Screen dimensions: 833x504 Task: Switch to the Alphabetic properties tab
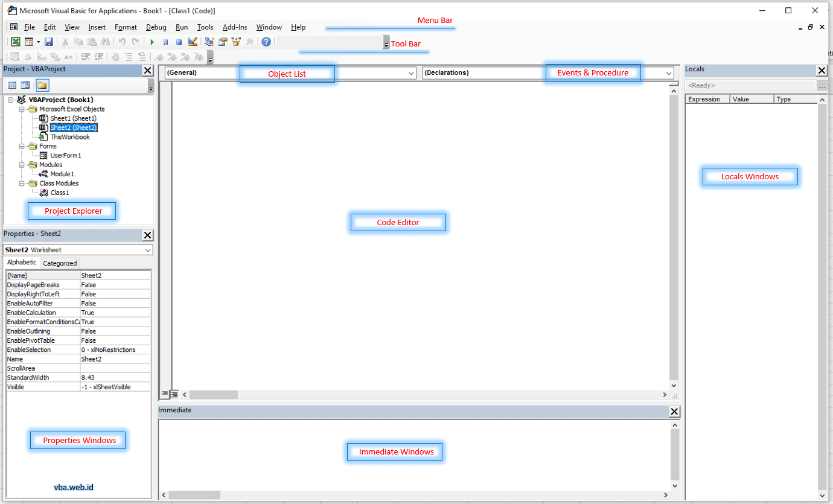point(22,263)
